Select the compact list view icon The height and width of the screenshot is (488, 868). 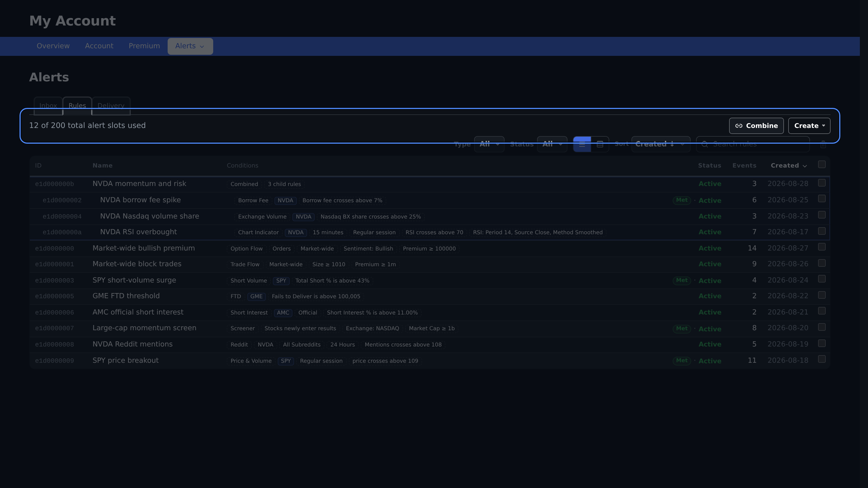point(582,144)
